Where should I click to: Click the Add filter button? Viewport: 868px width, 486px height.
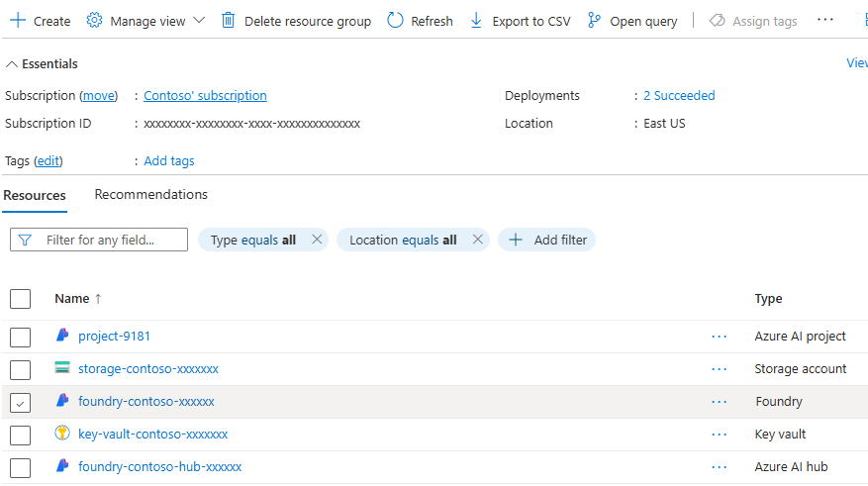point(546,240)
